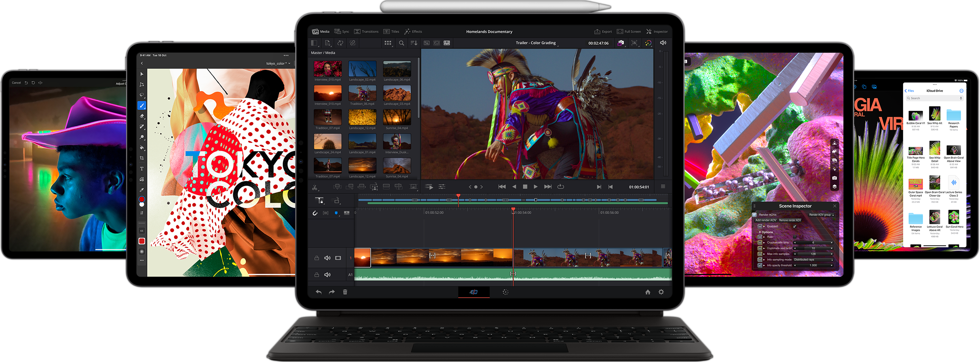Select the scissors cut tool
Screen dimensions: 980x362
315,187
